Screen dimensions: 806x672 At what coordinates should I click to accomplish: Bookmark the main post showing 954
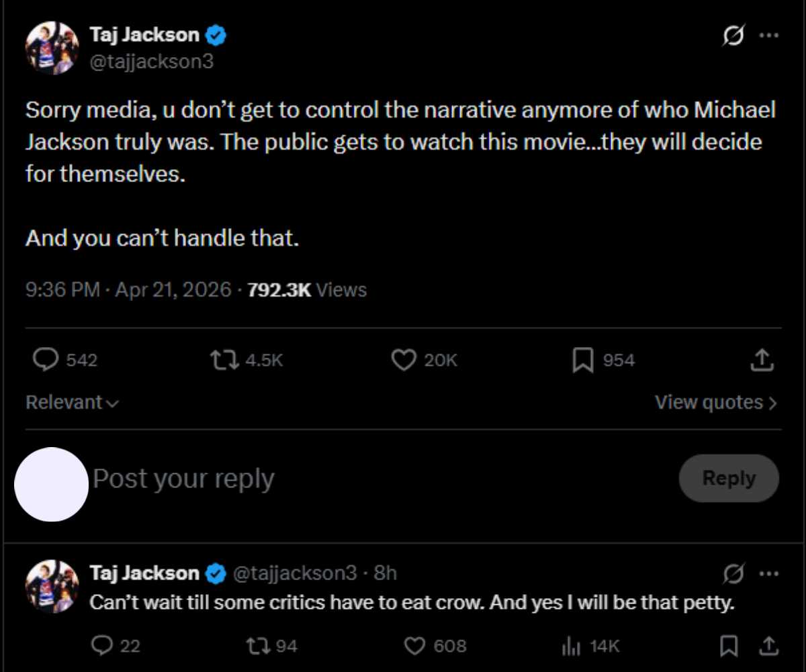tap(582, 361)
